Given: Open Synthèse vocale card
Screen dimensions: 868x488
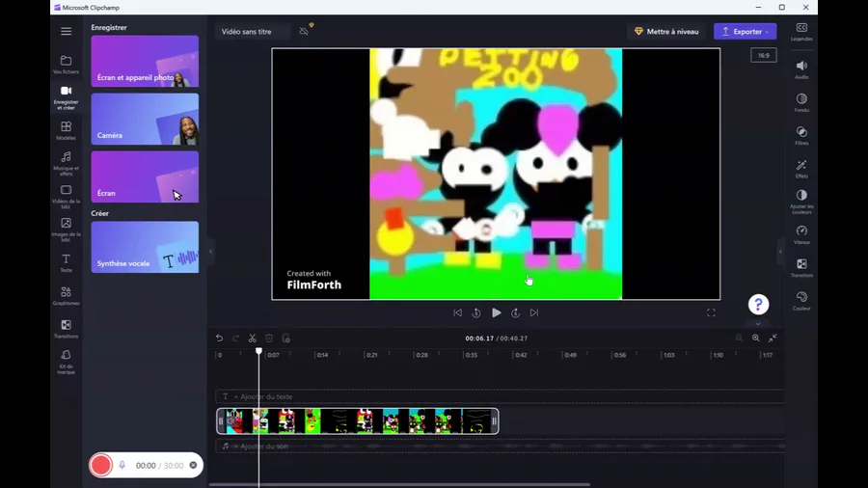Looking at the screenshot, I should click(145, 247).
